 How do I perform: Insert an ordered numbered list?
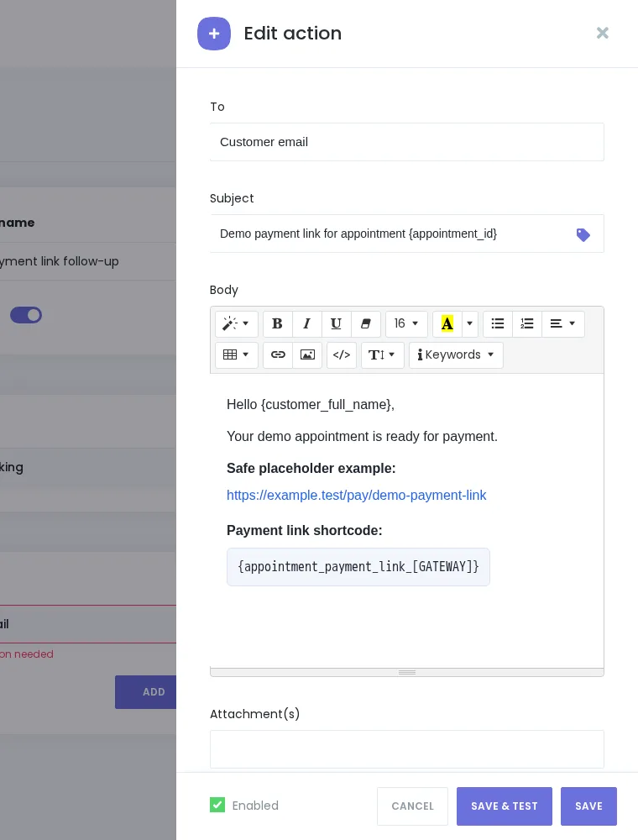(x=527, y=323)
